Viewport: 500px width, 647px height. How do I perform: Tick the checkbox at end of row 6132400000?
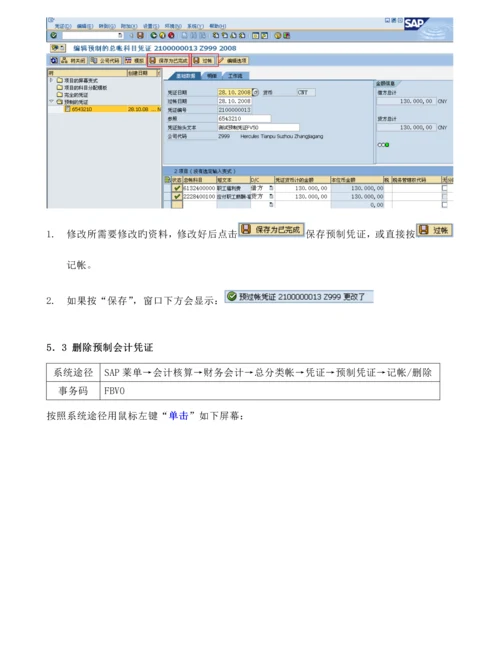(x=445, y=188)
